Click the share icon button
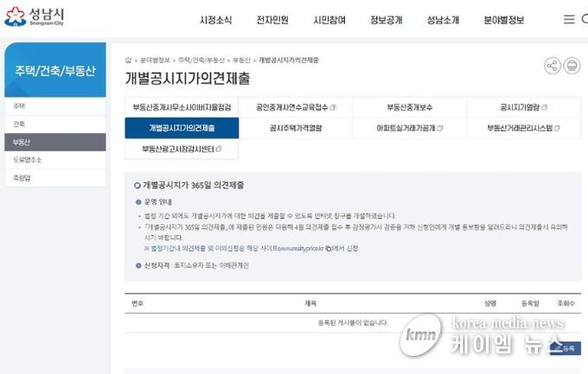The image size is (588, 374). (553, 66)
